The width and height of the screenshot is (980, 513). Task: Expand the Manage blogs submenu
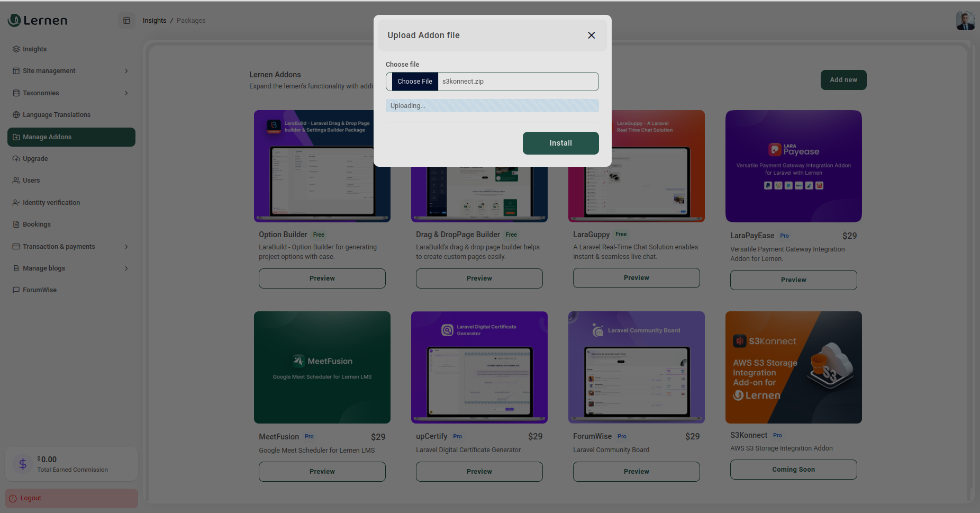[126, 268]
